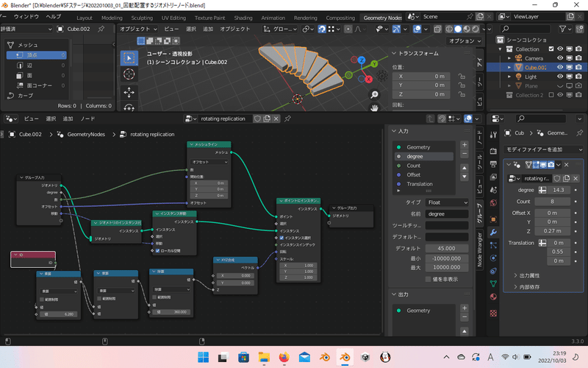Image resolution: width=588 pixels, height=368 pixels.
Task: Open the Texture properties checker tab
Action: coord(493,314)
